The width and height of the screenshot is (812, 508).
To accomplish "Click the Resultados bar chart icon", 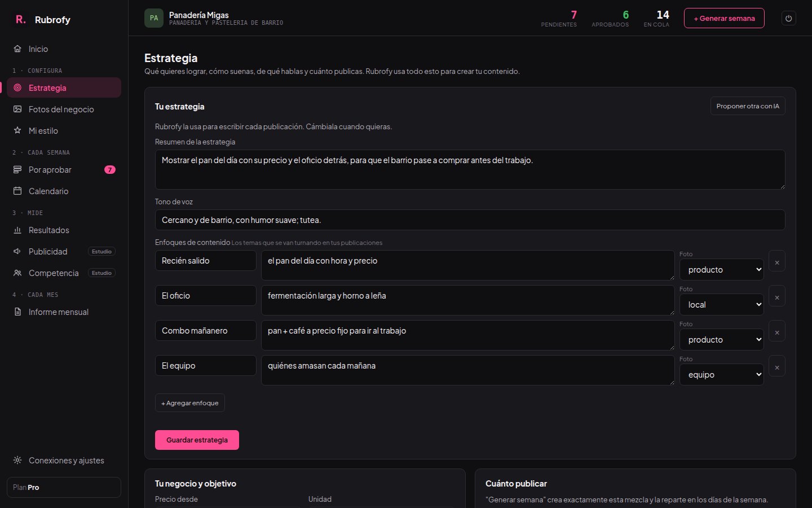I will click(x=17, y=230).
